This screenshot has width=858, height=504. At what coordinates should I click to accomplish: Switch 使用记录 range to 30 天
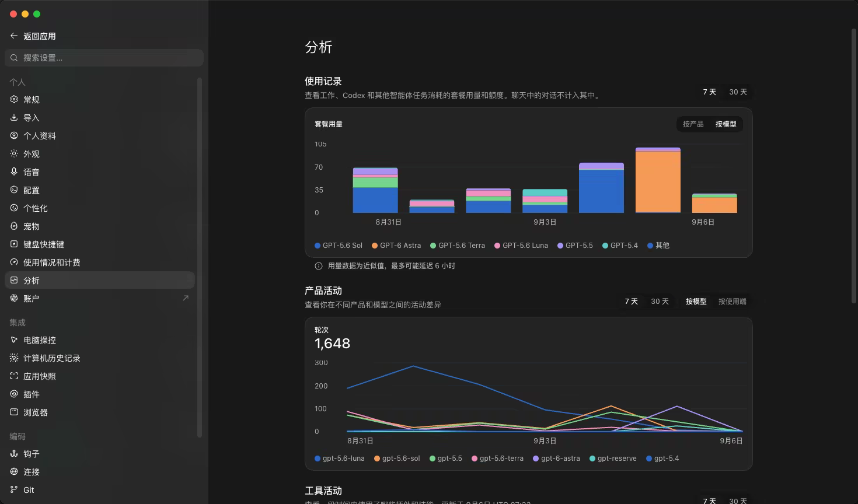[738, 92]
